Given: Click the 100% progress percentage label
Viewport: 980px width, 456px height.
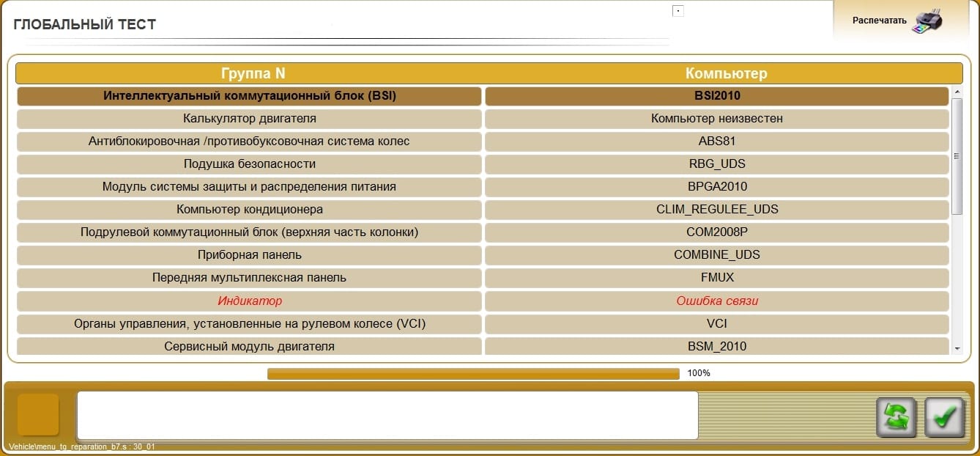Looking at the screenshot, I should [x=699, y=373].
